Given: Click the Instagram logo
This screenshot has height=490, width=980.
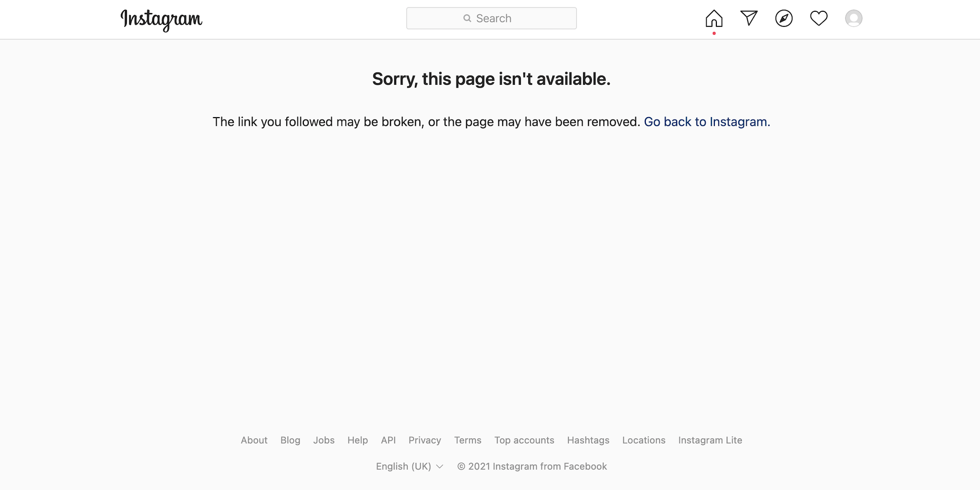Looking at the screenshot, I should coord(161,20).
